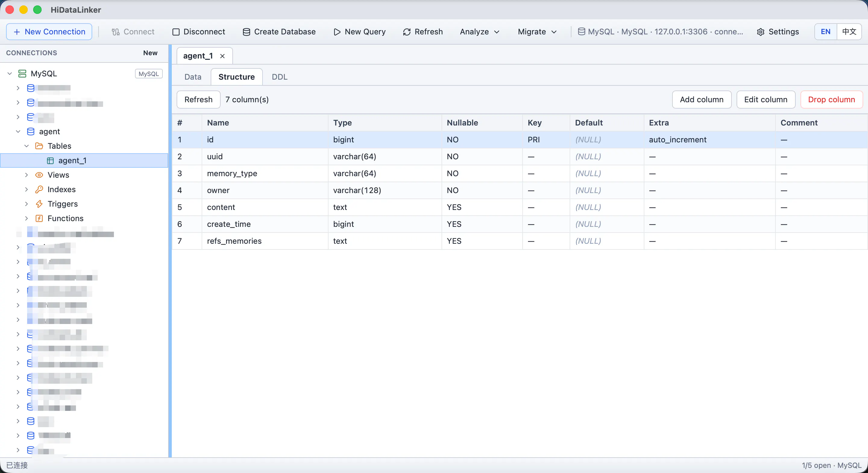868x473 pixels.
Task: Select the Structure tab
Action: [x=237, y=77]
